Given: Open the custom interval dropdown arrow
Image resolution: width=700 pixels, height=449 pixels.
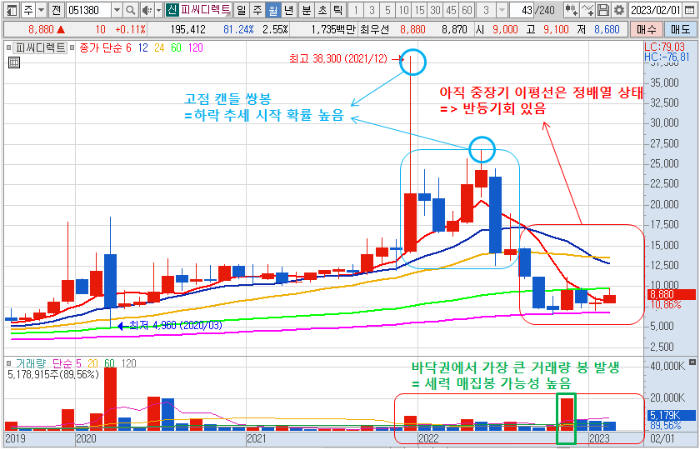Looking at the screenshot, I should [502, 10].
